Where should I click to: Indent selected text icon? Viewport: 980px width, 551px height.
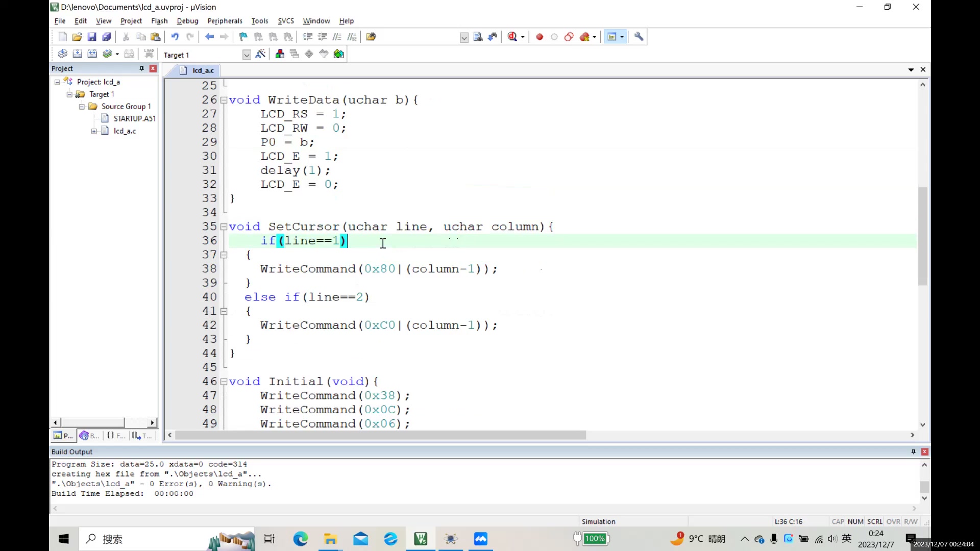[307, 37]
